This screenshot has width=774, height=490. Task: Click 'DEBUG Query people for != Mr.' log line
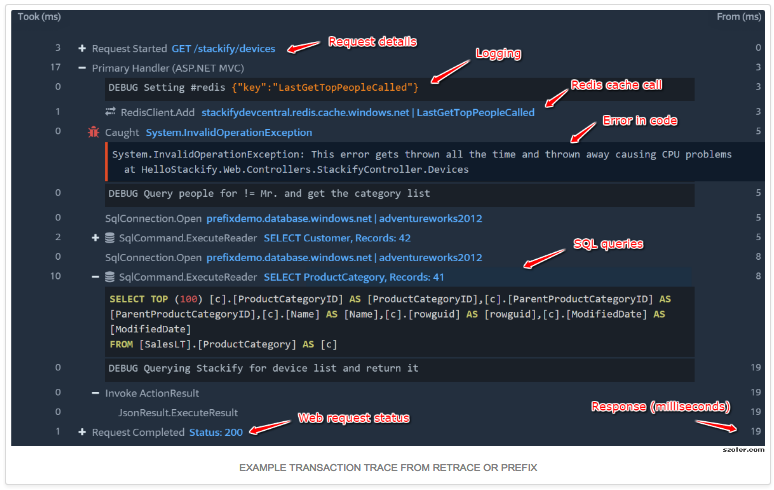pyautogui.click(x=399, y=194)
